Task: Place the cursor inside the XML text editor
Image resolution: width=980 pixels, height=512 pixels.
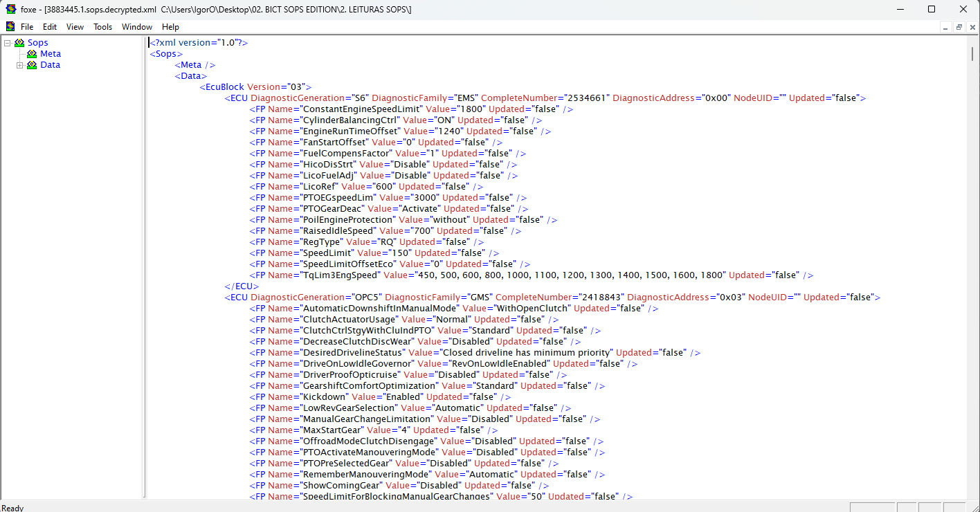Action: tap(484, 277)
